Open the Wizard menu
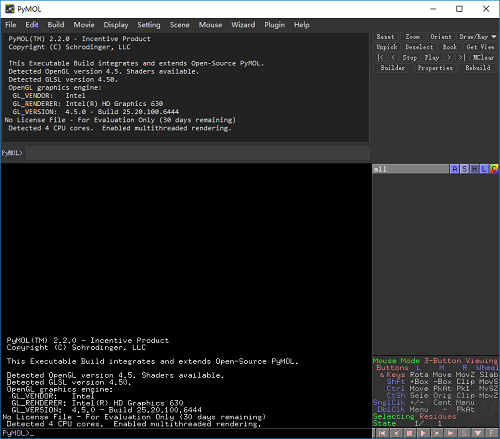 [x=243, y=25]
